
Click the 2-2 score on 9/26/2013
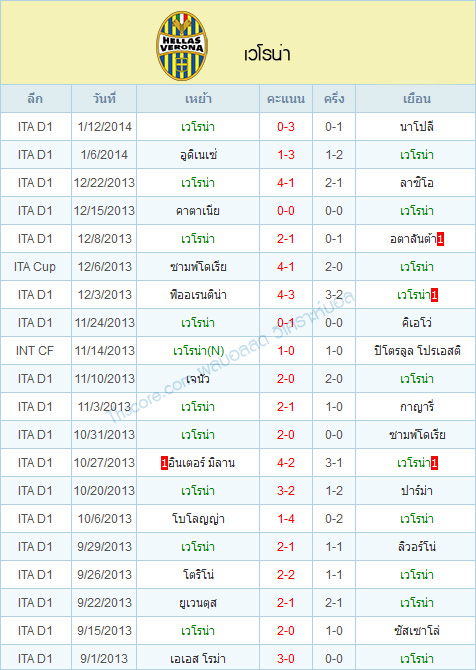tap(285, 575)
